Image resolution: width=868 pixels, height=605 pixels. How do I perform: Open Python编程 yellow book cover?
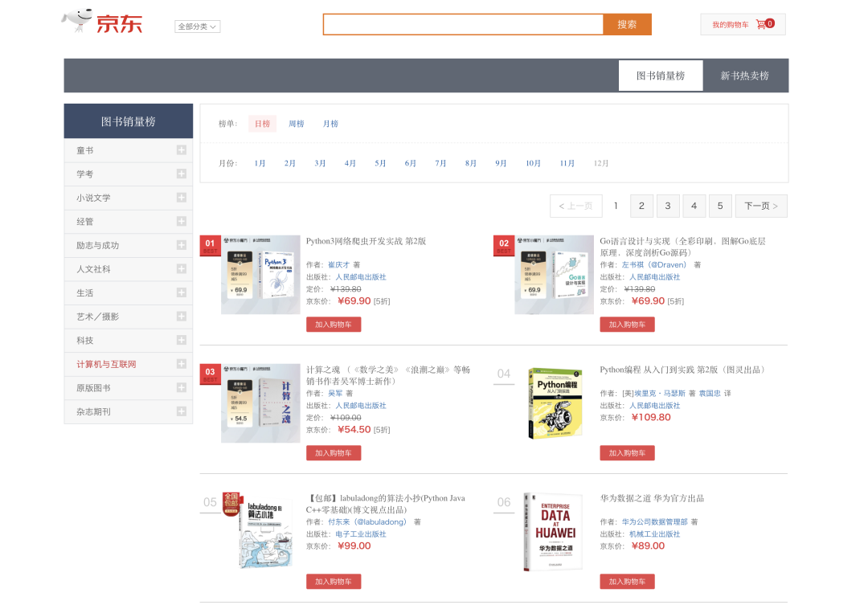pyautogui.click(x=555, y=403)
